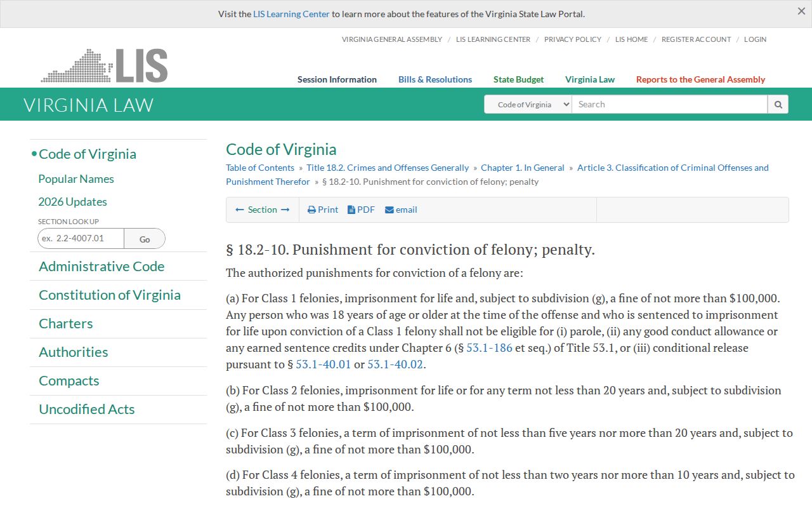Open Reports to the General Assembly menu
The width and height of the screenshot is (812, 508).
click(700, 79)
